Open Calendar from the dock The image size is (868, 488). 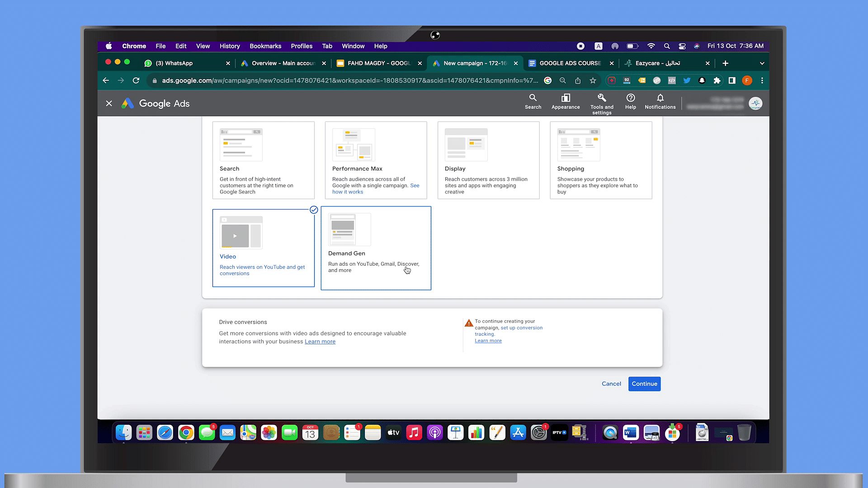click(x=310, y=432)
